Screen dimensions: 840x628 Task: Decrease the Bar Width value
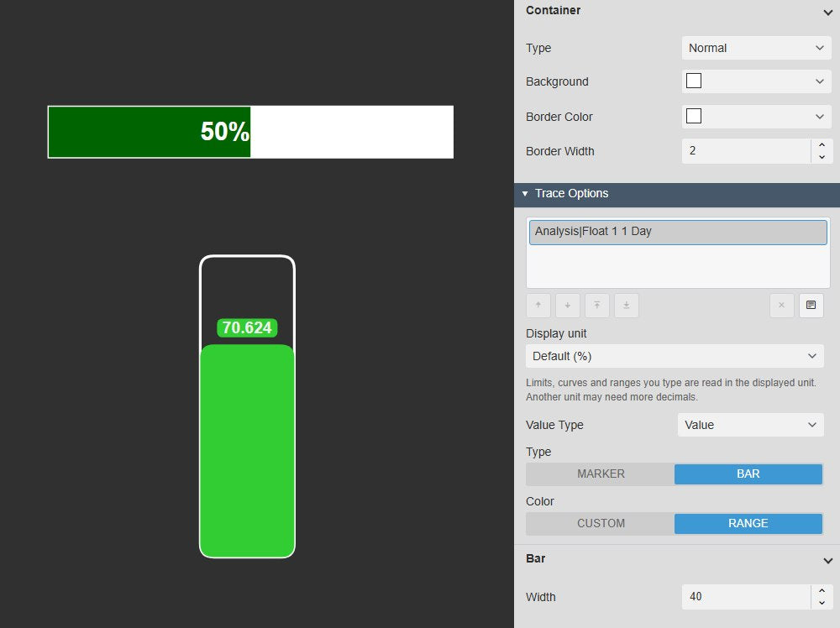(x=822, y=604)
